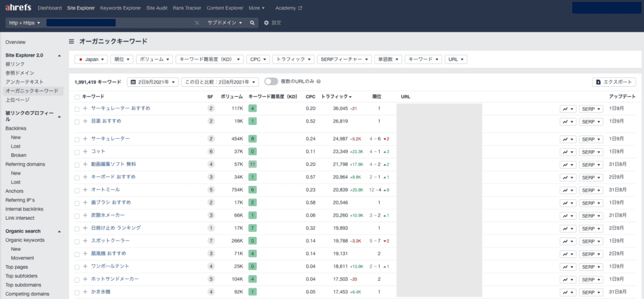This screenshot has height=299, width=644.
Task: Open the 単語数 filter dropdown
Action: click(x=387, y=60)
